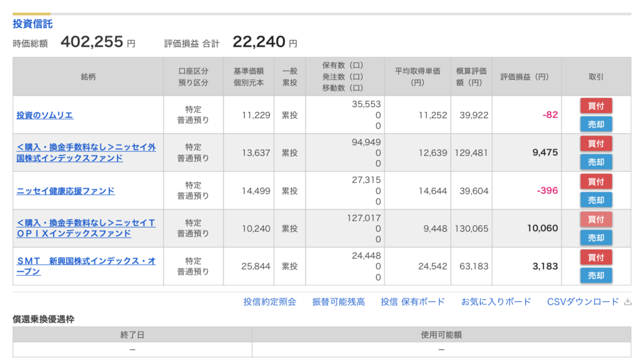Viewport: 644px width, 362px height.
Task: Click 売却 for ニッセイ外国株式インデックスファンド
Action: click(x=596, y=162)
